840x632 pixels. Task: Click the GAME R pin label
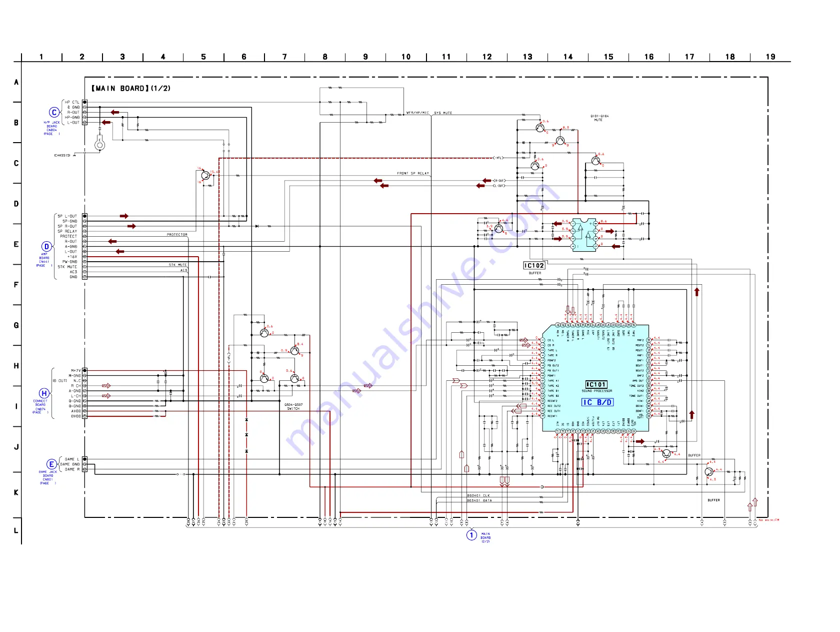(x=72, y=469)
